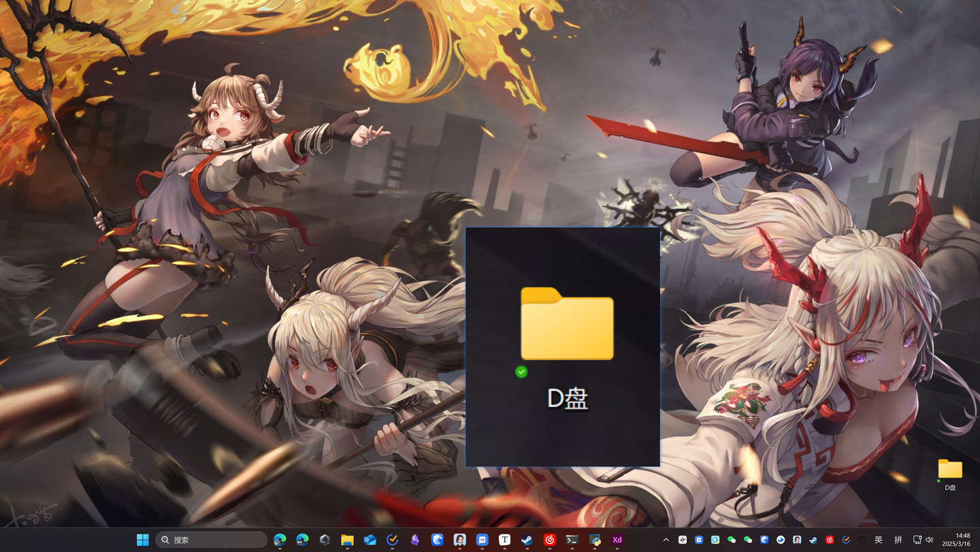Launch Outlook from the taskbar
The height and width of the screenshot is (552, 980).
[370, 540]
